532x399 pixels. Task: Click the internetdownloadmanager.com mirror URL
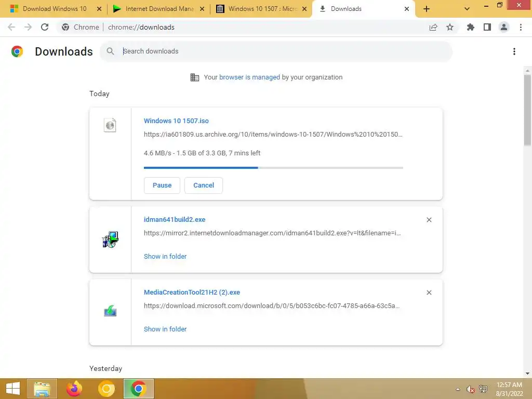[272, 233]
